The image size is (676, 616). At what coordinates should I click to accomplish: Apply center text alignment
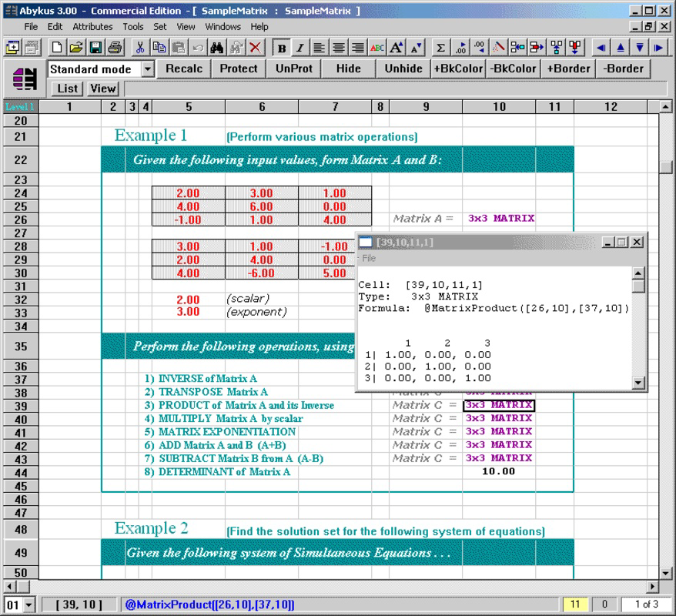339,48
